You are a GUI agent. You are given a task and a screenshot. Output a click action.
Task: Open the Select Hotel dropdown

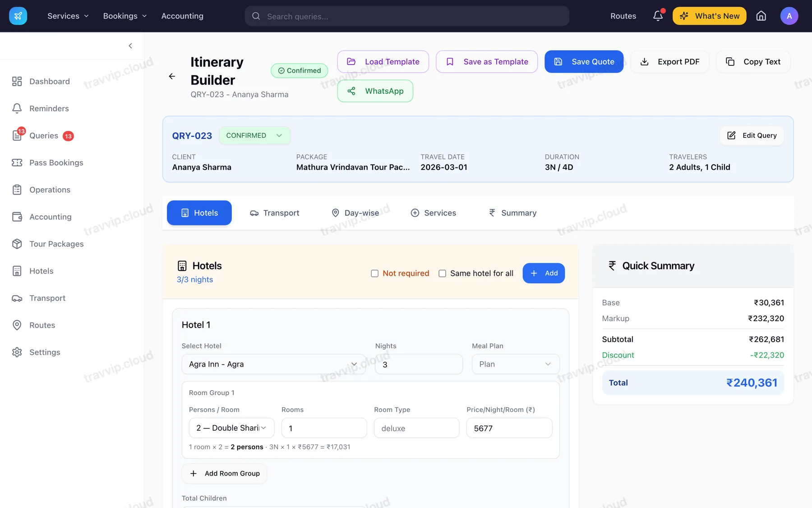click(x=273, y=364)
